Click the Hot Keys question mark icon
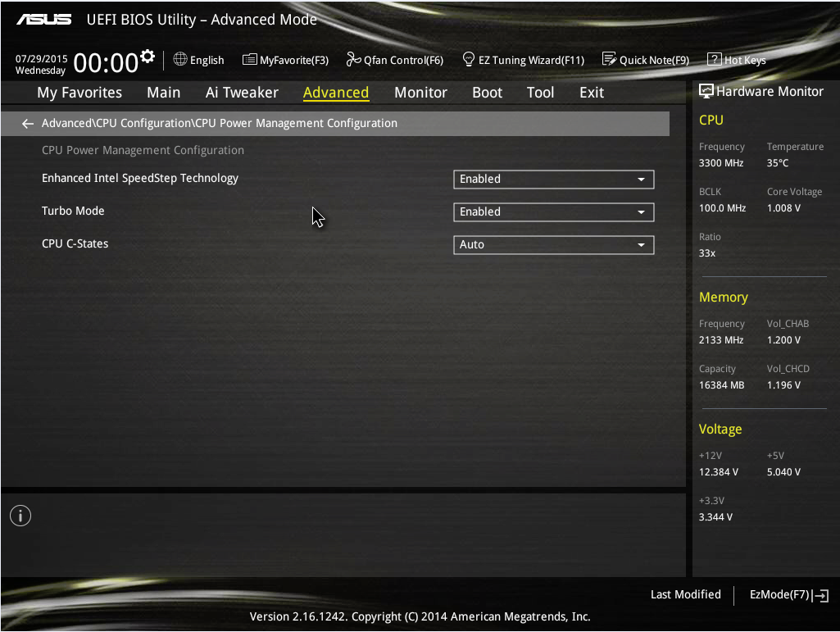Screen dimensions: 840x632 (714, 59)
